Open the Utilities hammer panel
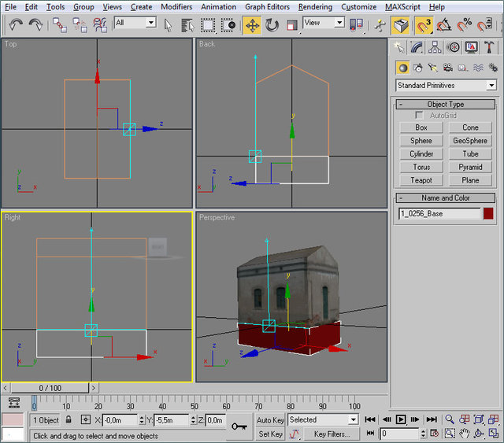The image size is (504, 443). (490, 47)
